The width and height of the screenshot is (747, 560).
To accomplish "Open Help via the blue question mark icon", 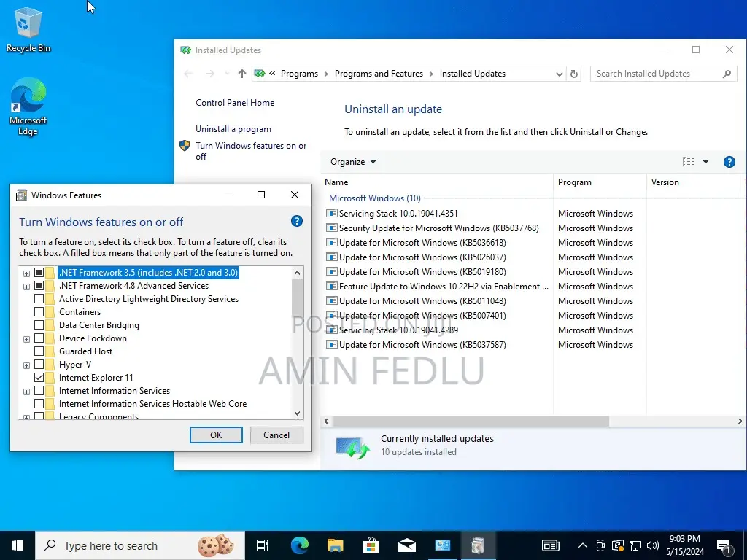I will pos(729,161).
